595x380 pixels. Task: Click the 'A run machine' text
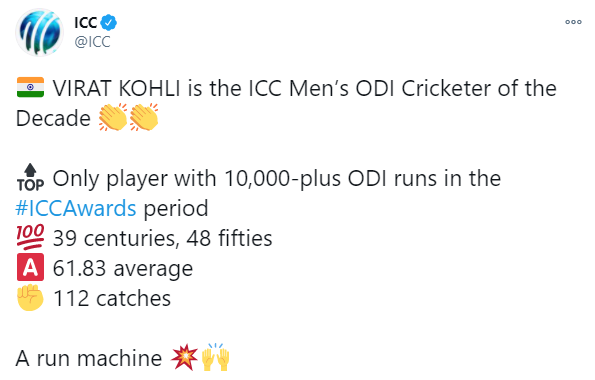89,358
